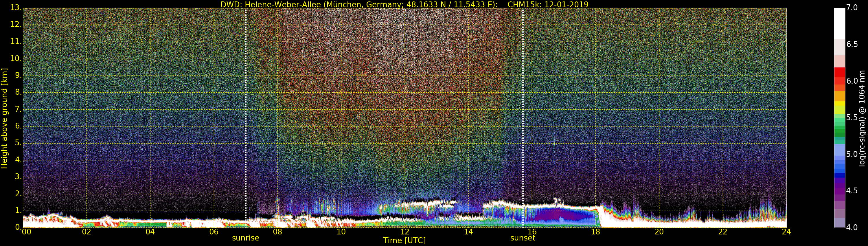
Task: Click the time tick label '14'
Action: point(468,232)
